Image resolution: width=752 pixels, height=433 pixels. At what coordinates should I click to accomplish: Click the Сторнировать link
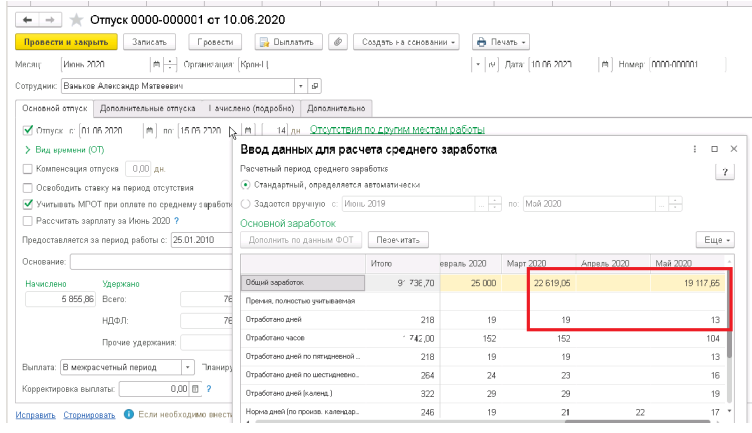coord(89,414)
